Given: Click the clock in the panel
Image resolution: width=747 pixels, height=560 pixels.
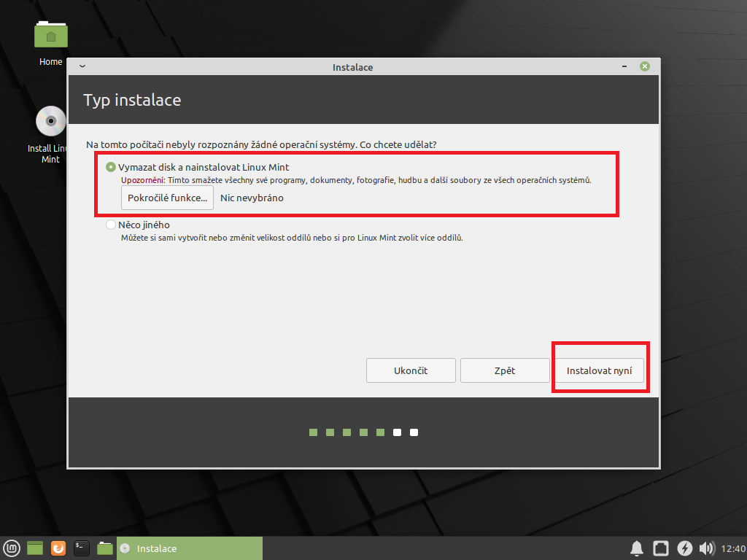Looking at the screenshot, I should point(732,548).
